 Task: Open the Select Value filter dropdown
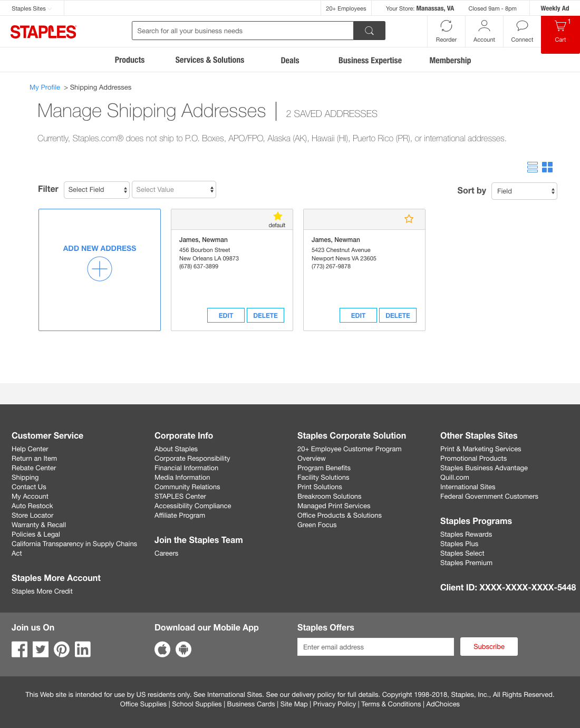click(x=174, y=190)
